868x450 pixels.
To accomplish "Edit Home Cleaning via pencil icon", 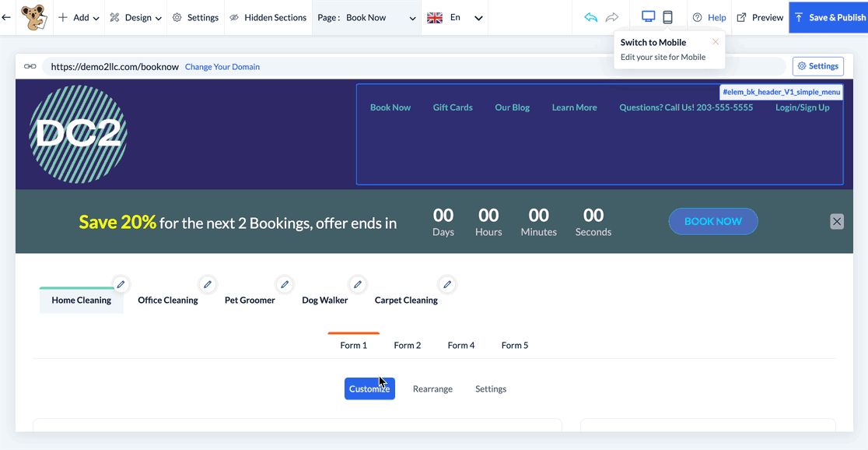I will (121, 284).
